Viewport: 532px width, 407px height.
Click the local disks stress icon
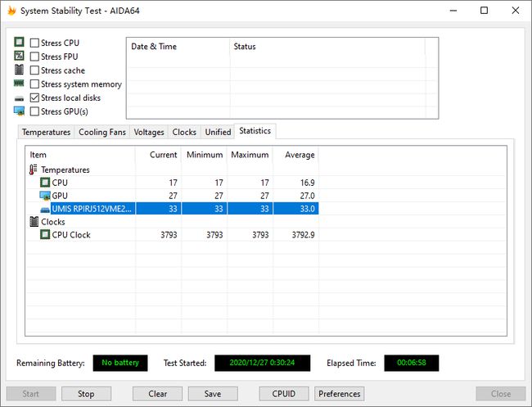19,97
